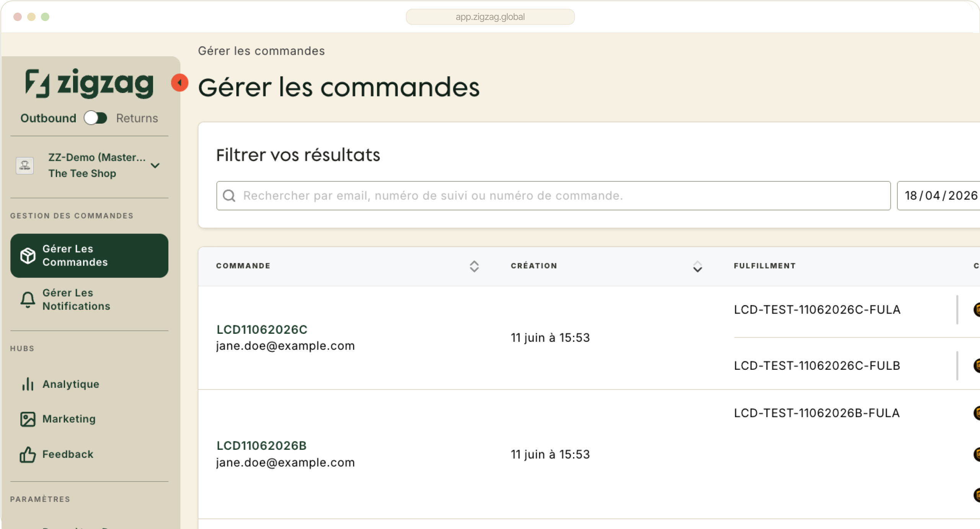Click the Returns label
Viewport: 980px width, 529px height.
pos(137,118)
